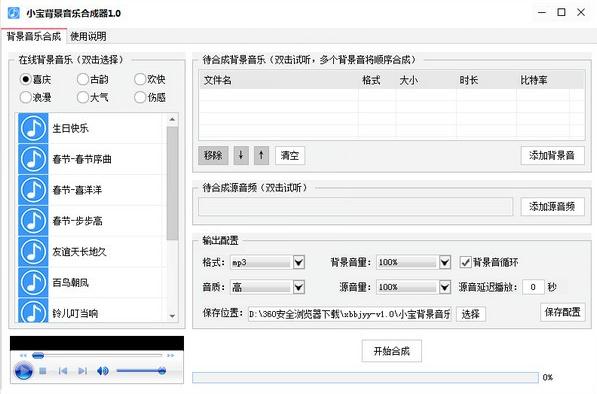Click the 文件名 column header

coord(279,80)
